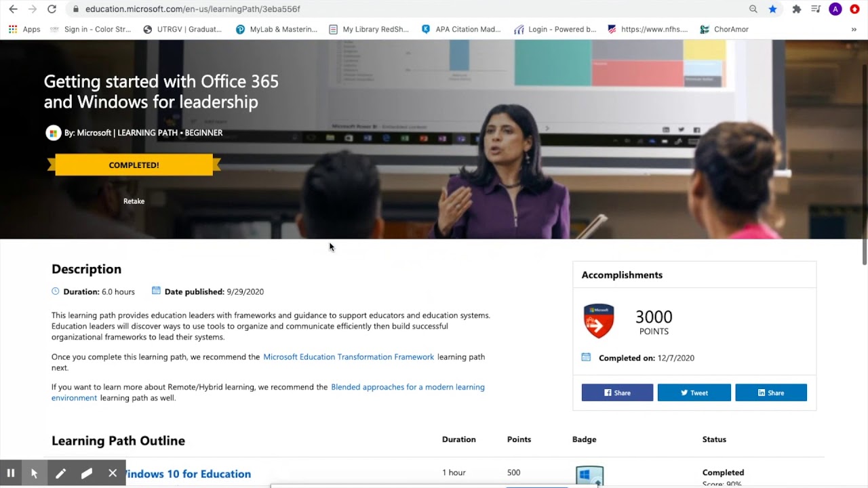
Task: Share accomplishment on Facebook
Action: pos(617,392)
